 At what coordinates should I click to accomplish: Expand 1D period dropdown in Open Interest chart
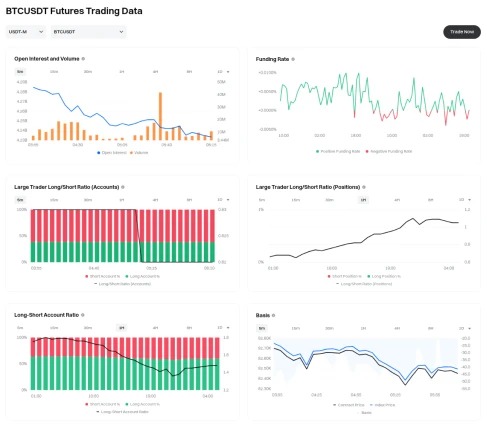pos(223,72)
